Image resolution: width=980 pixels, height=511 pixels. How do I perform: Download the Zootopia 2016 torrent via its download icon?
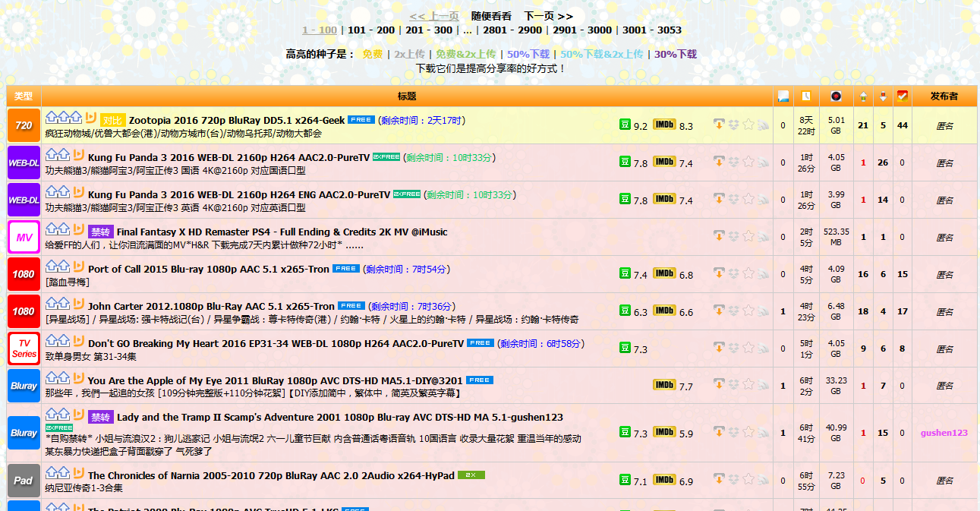[719, 125]
